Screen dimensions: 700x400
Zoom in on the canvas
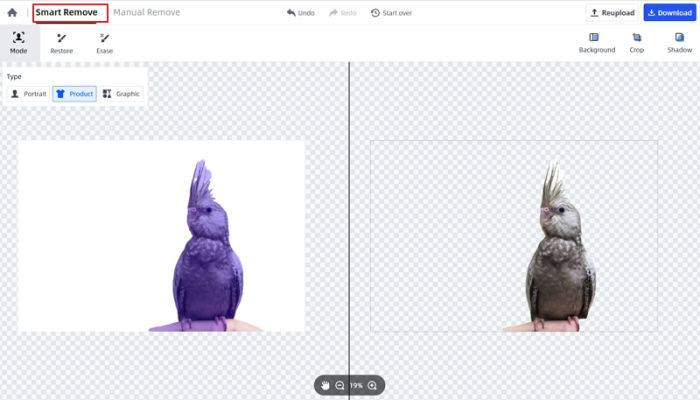(372, 385)
